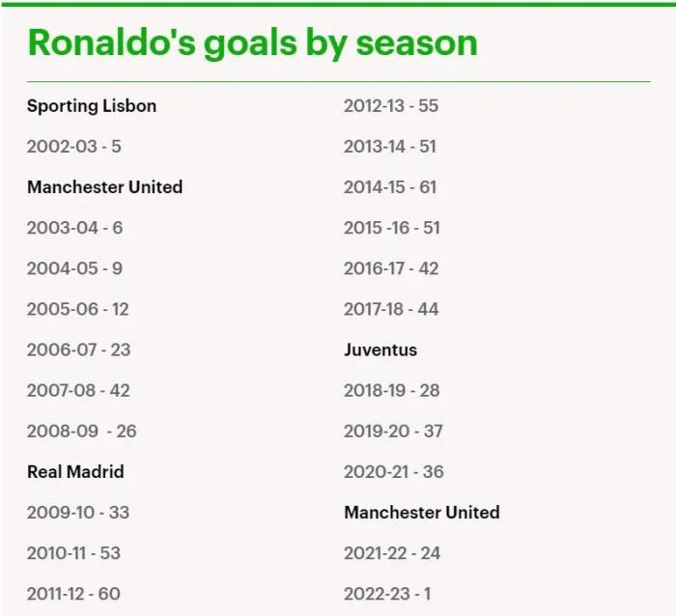This screenshot has width=676, height=616.
Task: Select the Juventus club heading
Action: [380, 350]
